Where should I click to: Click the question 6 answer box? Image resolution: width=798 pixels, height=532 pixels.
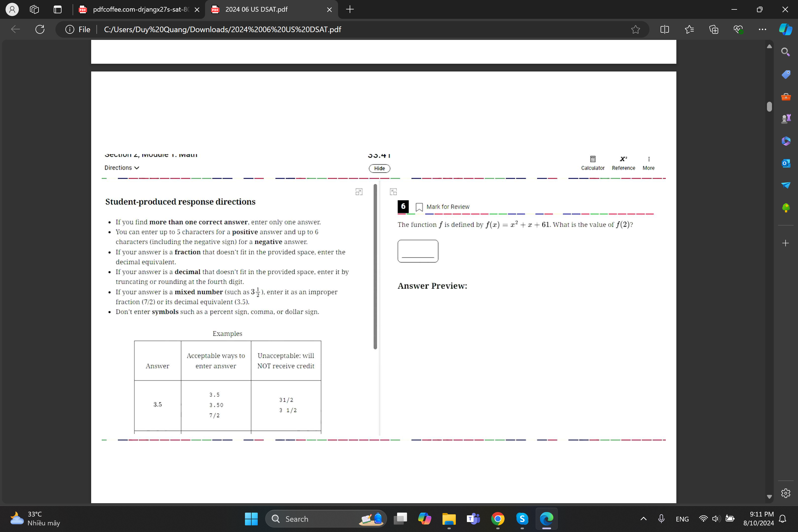(418, 251)
